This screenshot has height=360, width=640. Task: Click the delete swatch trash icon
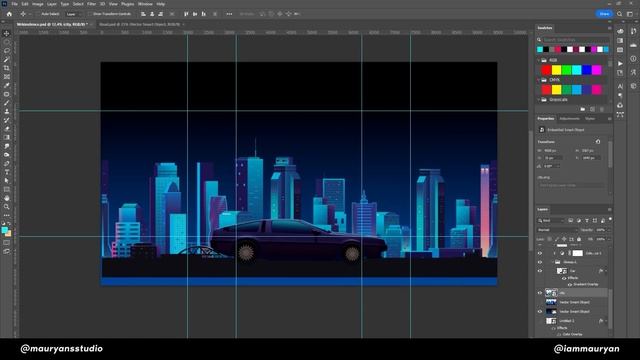[602, 109]
